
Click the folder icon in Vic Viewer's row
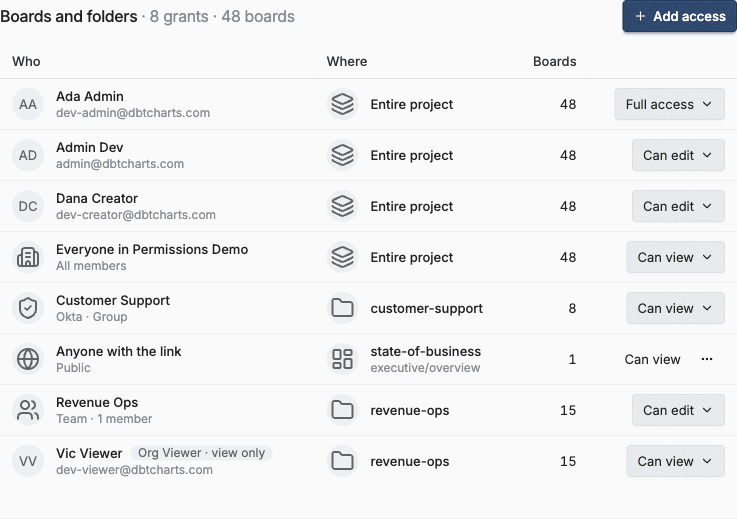point(342,461)
